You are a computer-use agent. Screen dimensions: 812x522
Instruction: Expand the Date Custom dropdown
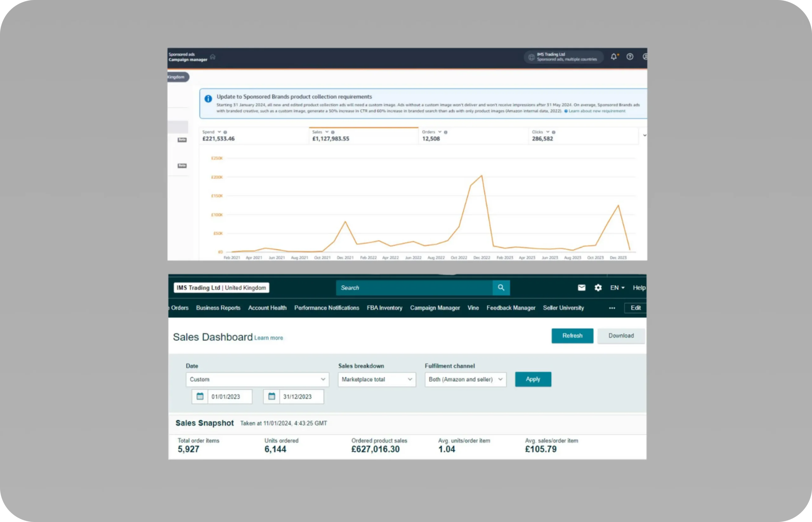[x=258, y=379]
